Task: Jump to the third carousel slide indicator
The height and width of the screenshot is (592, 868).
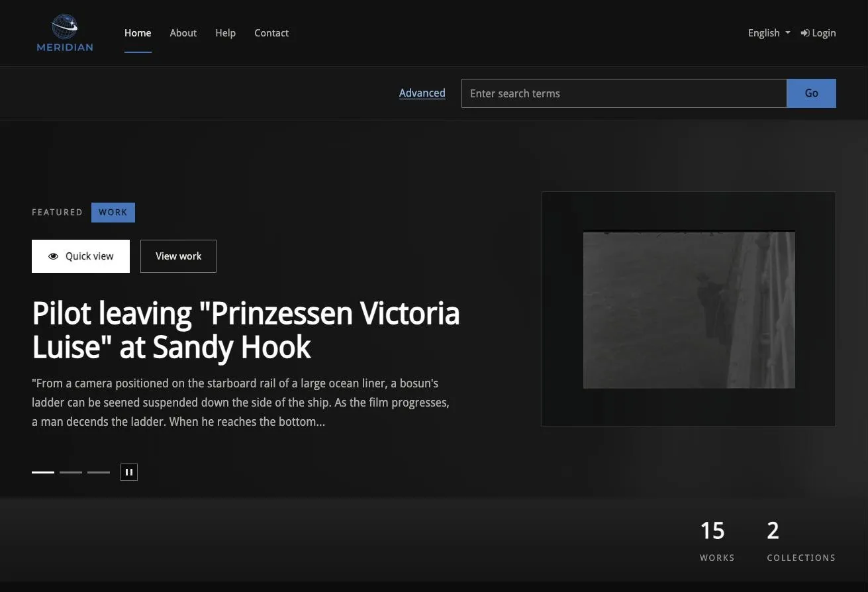Action: (x=99, y=472)
